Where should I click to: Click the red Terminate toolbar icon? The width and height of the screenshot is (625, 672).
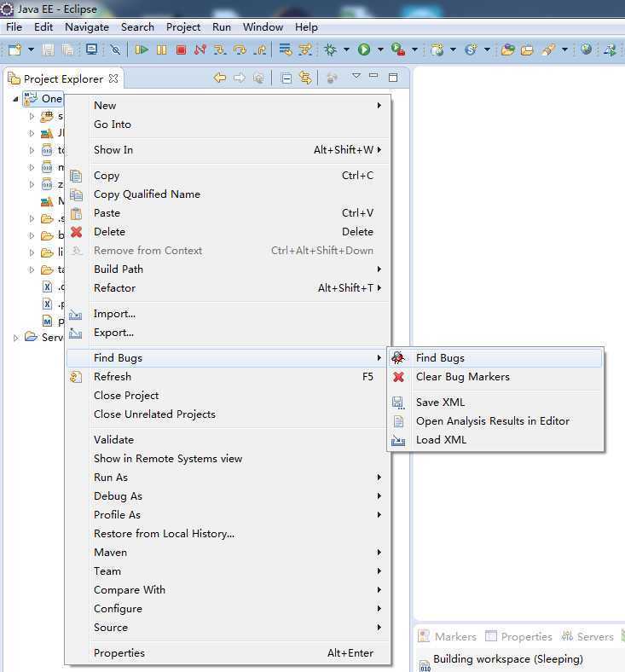[x=181, y=50]
